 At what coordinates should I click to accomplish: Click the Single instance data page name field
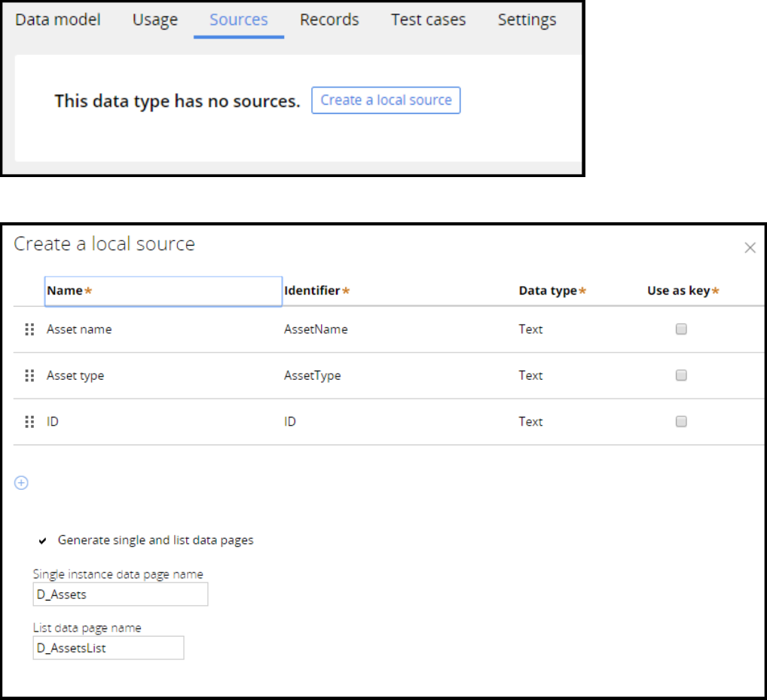121,595
